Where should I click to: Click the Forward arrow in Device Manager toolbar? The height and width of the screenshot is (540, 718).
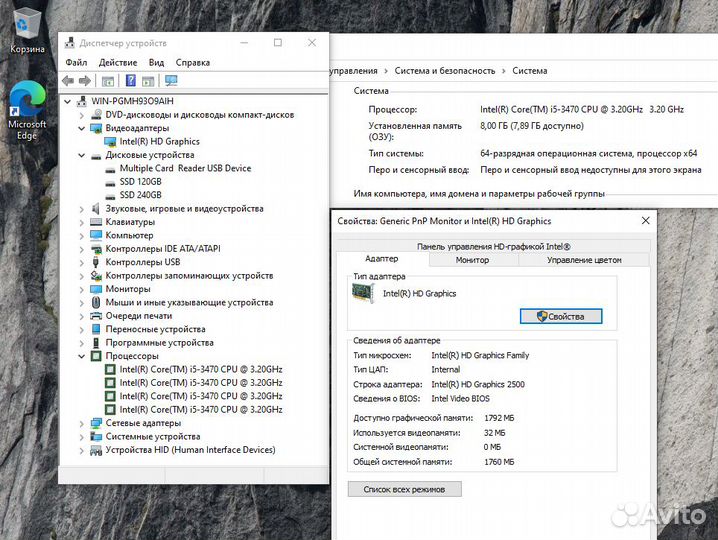[85, 81]
